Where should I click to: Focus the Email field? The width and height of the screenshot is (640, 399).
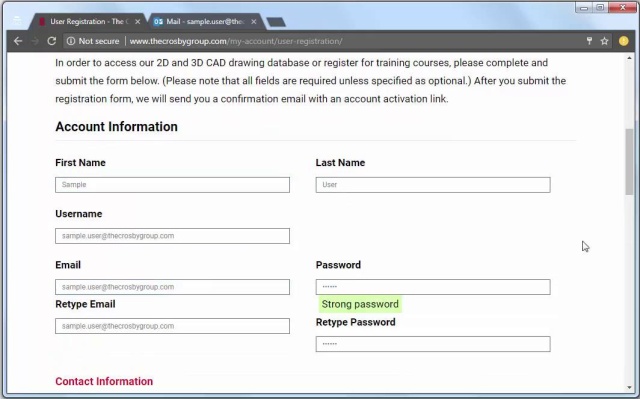173,287
